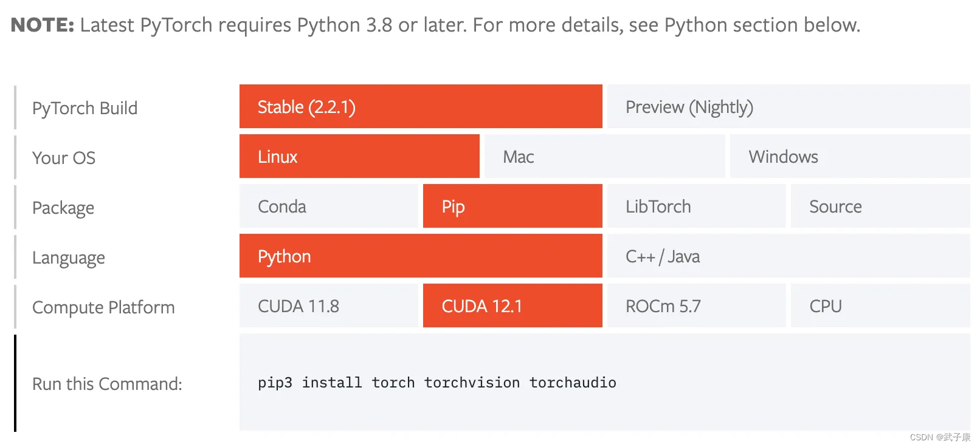Select Pip as the package manager
This screenshot has height=447, width=980.
click(x=511, y=206)
